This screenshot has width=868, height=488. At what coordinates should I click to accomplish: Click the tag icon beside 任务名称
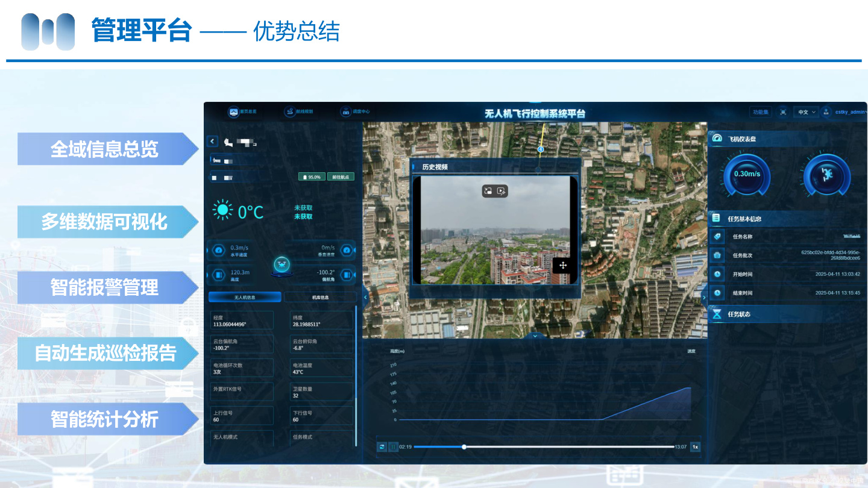point(717,237)
